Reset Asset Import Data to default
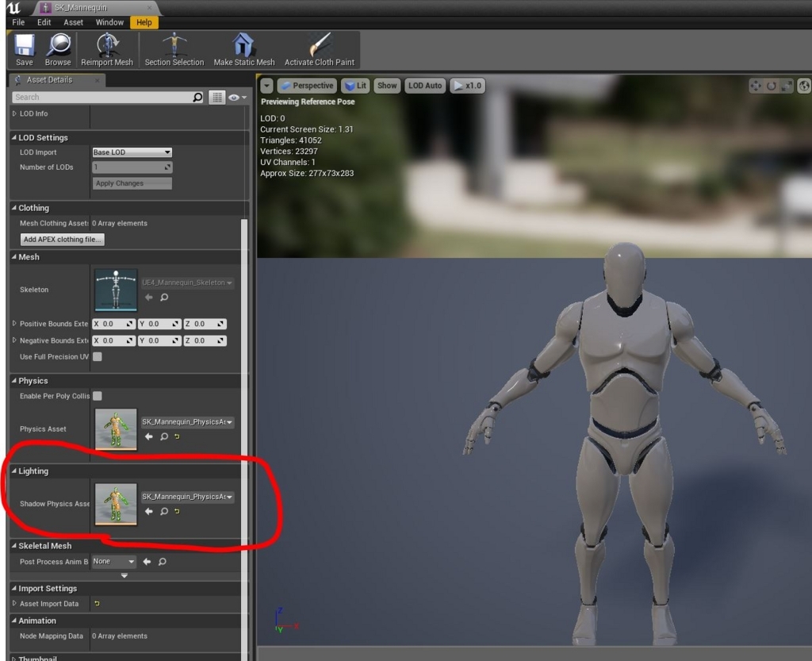812x661 pixels. [x=97, y=604]
